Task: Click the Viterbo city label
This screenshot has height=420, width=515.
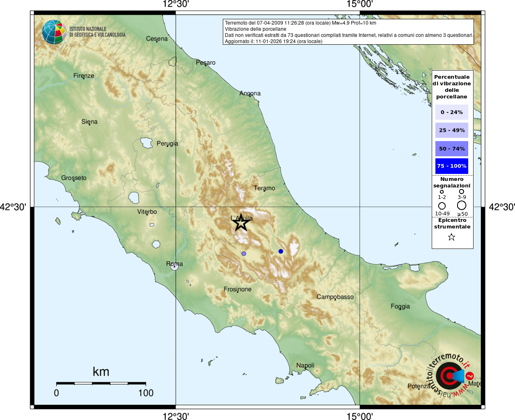Action: 147,212
